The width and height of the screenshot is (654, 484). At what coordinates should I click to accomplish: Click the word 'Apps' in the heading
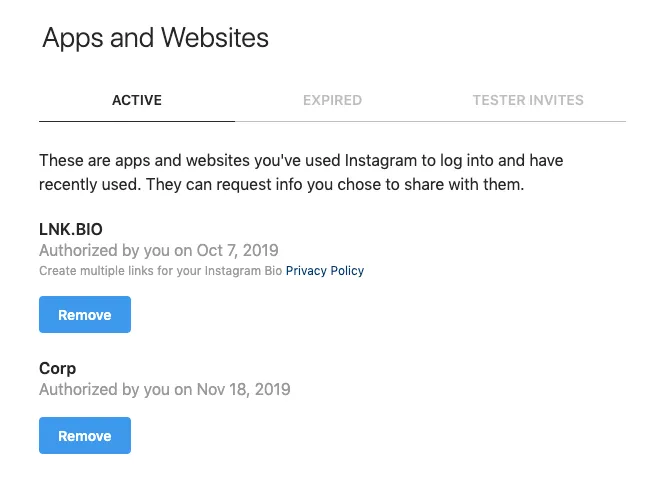click(x=73, y=38)
